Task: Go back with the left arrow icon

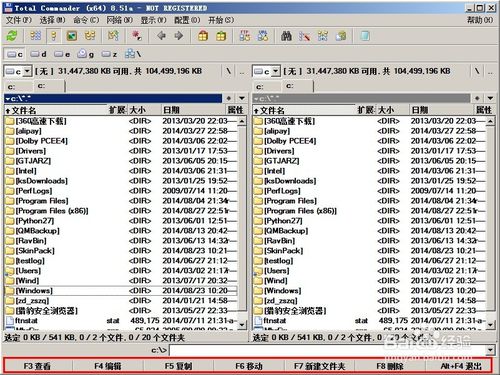Action: [x=161, y=36]
